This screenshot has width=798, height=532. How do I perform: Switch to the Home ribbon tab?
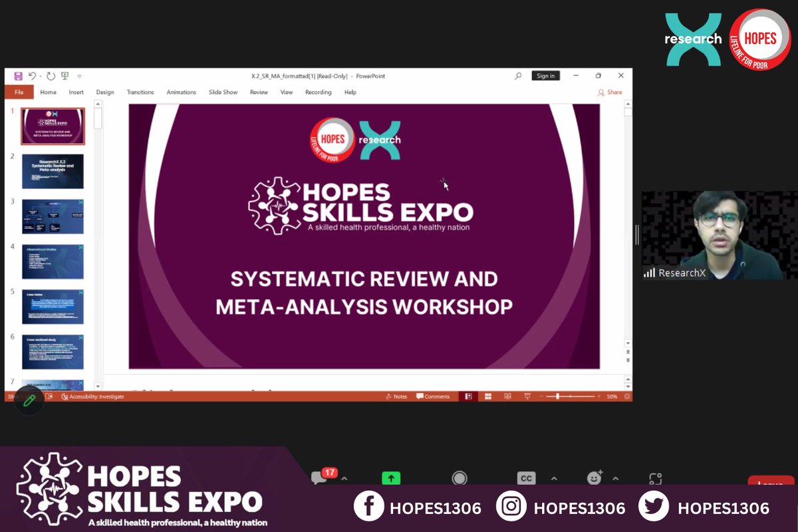(x=48, y=92)
